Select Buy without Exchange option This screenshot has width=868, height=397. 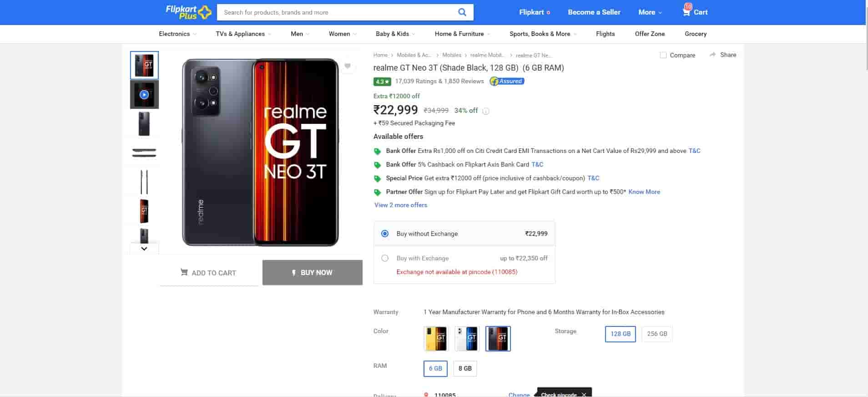coord(385,234)
